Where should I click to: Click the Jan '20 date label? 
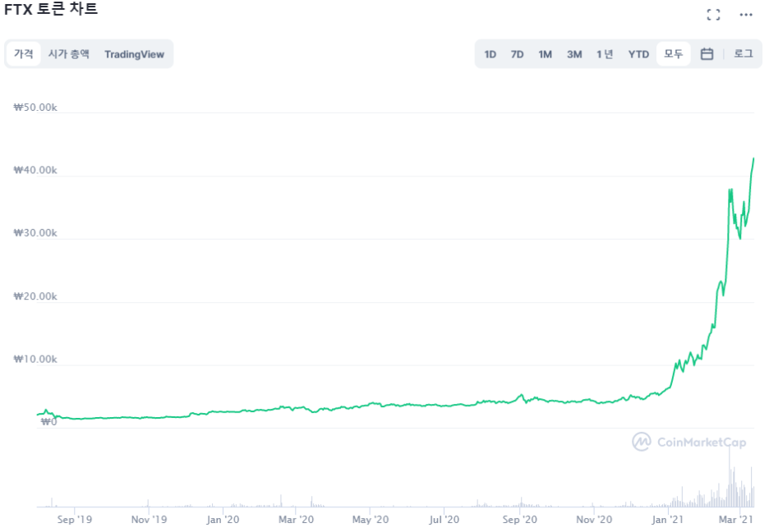[223, 519]
